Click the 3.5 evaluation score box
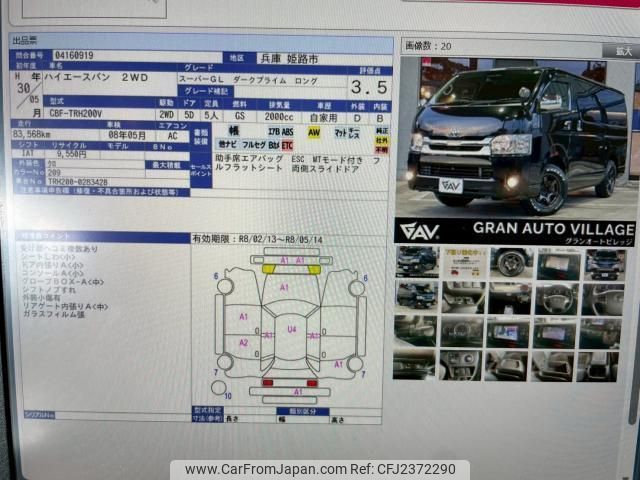Viewport: 640px width, 480px height. [x=368, y=87]
